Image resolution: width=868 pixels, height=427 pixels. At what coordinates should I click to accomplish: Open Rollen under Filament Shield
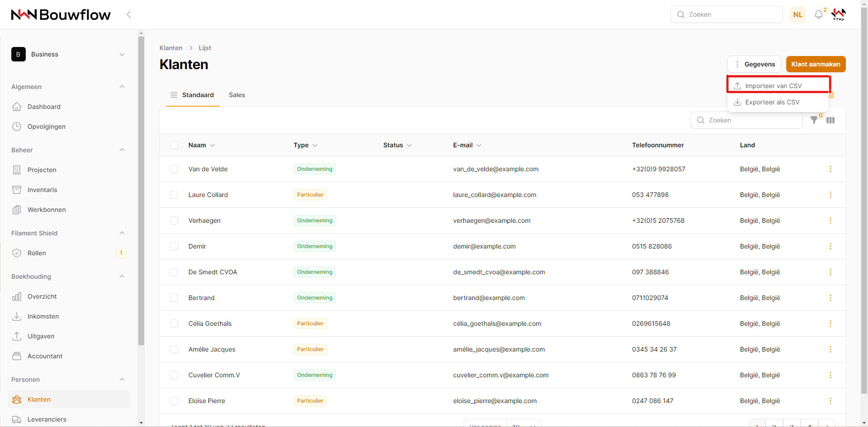[x=37, y=253]
